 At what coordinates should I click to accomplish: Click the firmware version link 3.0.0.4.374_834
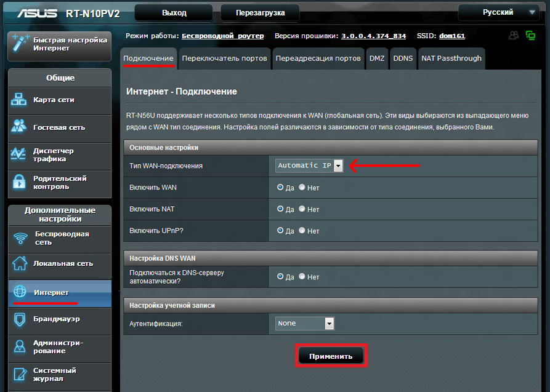373,36
